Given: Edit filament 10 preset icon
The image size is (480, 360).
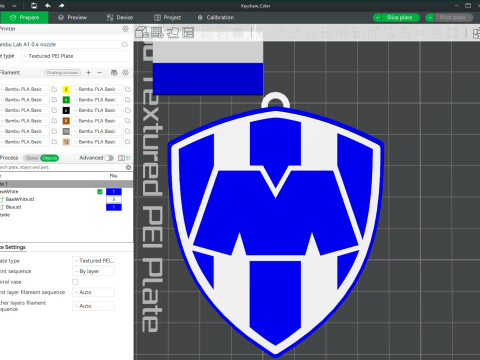Looking at the screenshot, I should click(128, 131).
